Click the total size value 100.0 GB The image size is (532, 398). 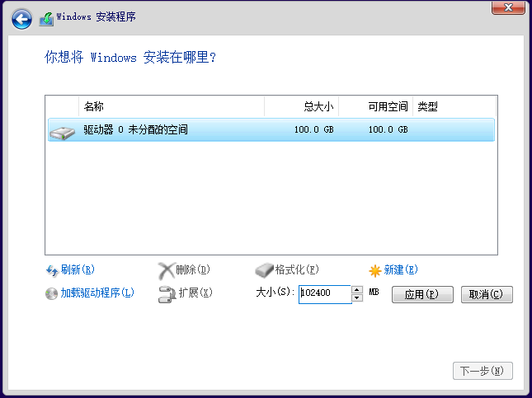coord(314,130)
